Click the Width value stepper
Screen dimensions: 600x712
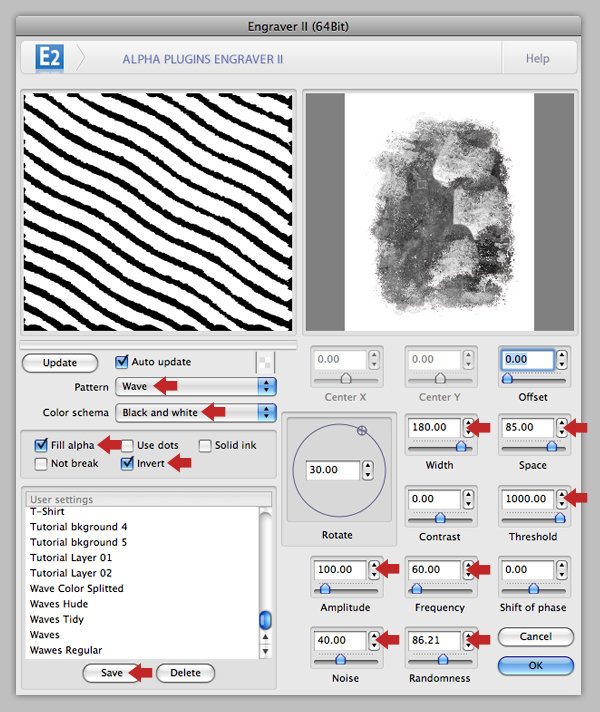[468, 427]
